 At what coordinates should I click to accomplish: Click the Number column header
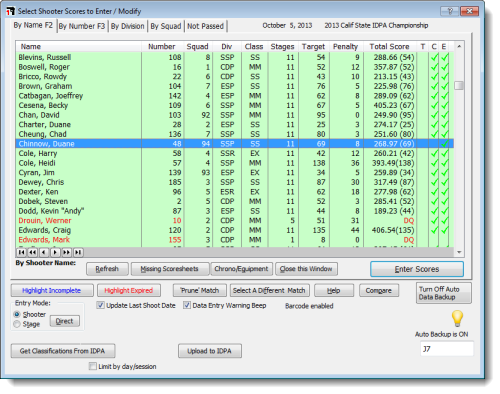[162, 46]
